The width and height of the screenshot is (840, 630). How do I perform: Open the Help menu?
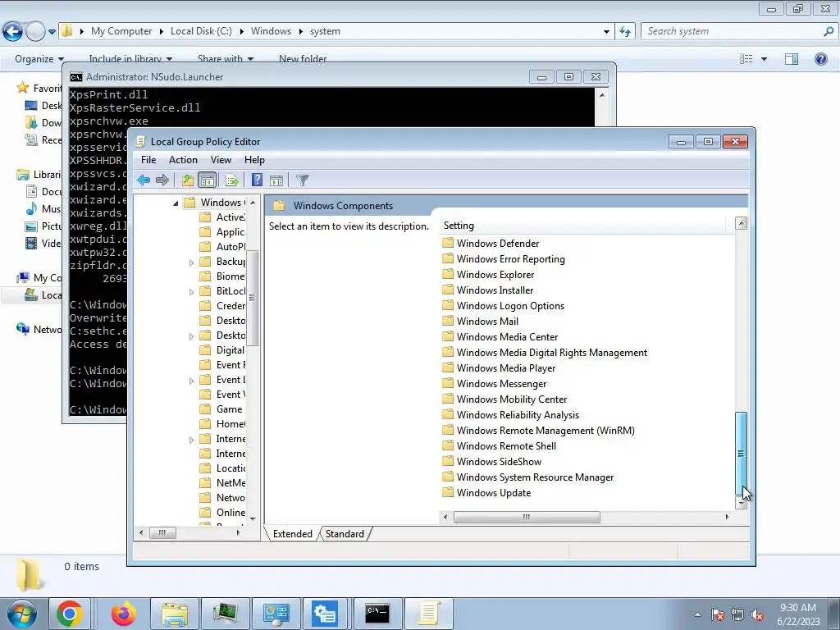click(x=254, y=160)
